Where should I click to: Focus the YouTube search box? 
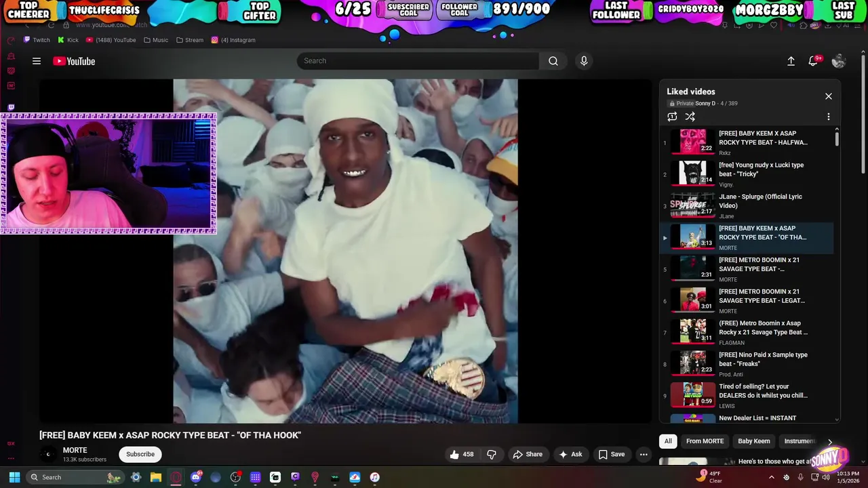pos(418,61)
